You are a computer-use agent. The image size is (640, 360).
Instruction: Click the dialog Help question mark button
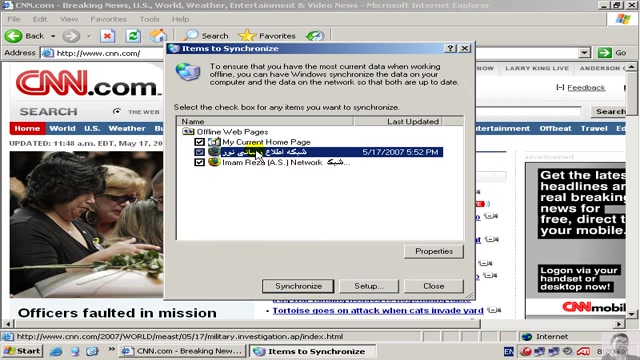(450, 48)
